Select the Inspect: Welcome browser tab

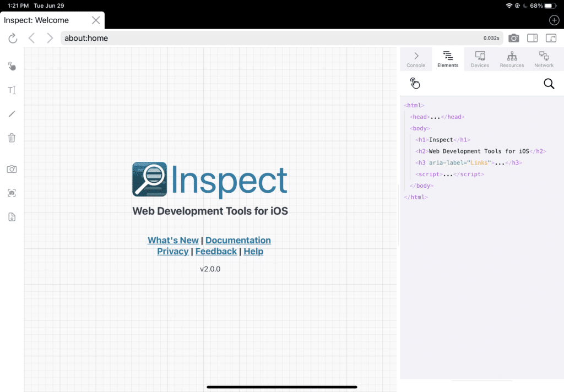52,20
